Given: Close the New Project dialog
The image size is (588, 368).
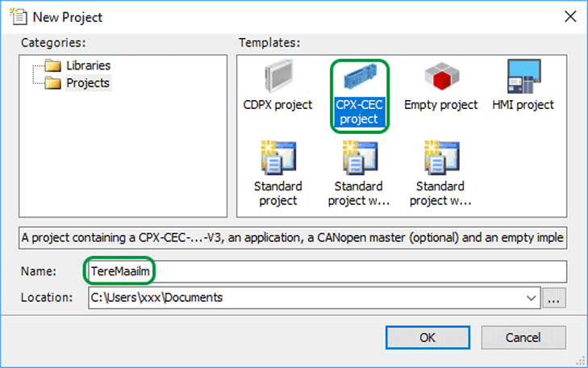Looking at the screenshot, I should (x=570, y=16).
